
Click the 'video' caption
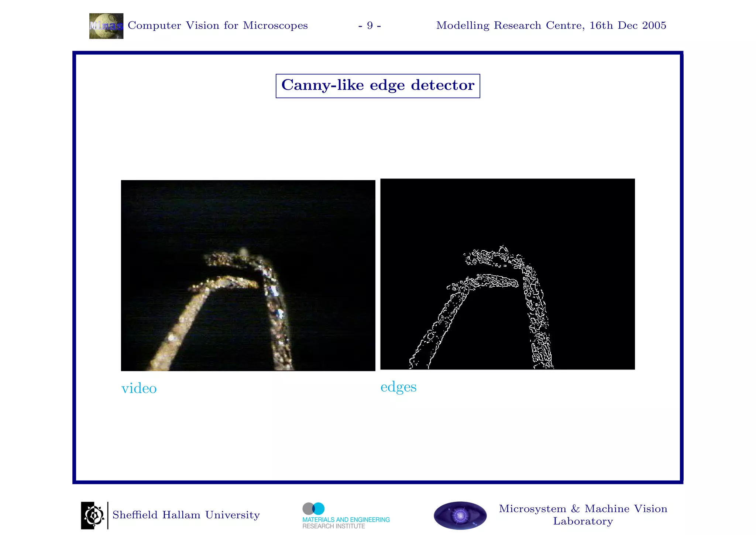coord(139,388)
